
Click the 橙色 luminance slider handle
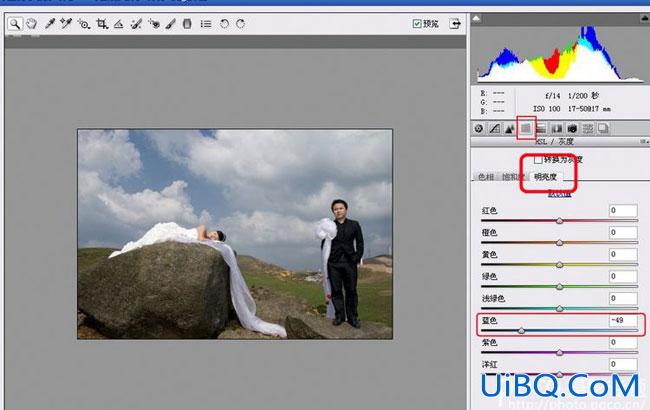point(560,243)
